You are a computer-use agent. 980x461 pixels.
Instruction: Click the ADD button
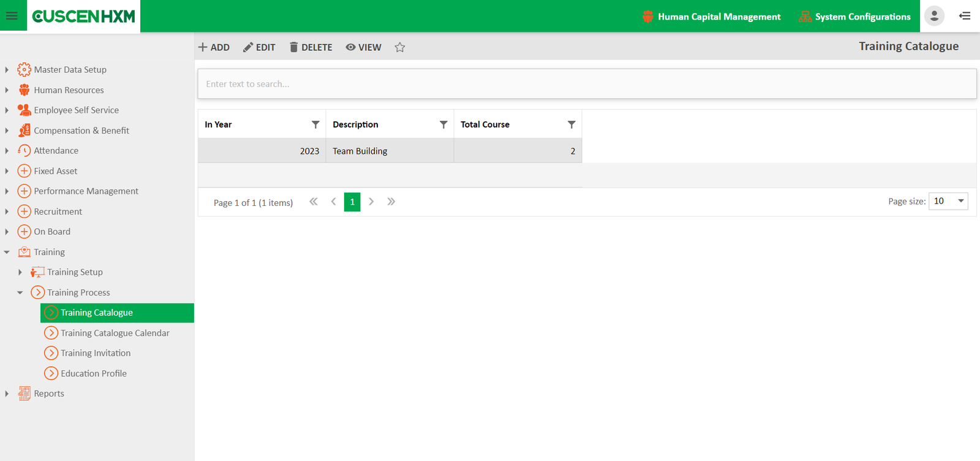click(214, 47)
